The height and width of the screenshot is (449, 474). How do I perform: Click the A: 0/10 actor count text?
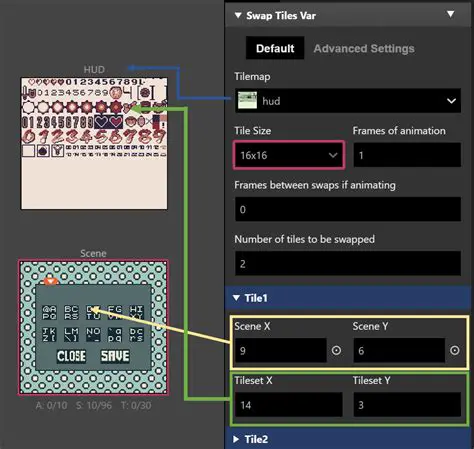[51, 405]
